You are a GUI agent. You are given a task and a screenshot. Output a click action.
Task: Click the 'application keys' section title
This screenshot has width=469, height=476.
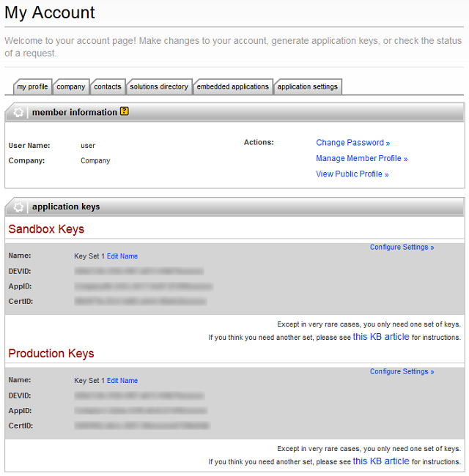click(x=66, y=207)
